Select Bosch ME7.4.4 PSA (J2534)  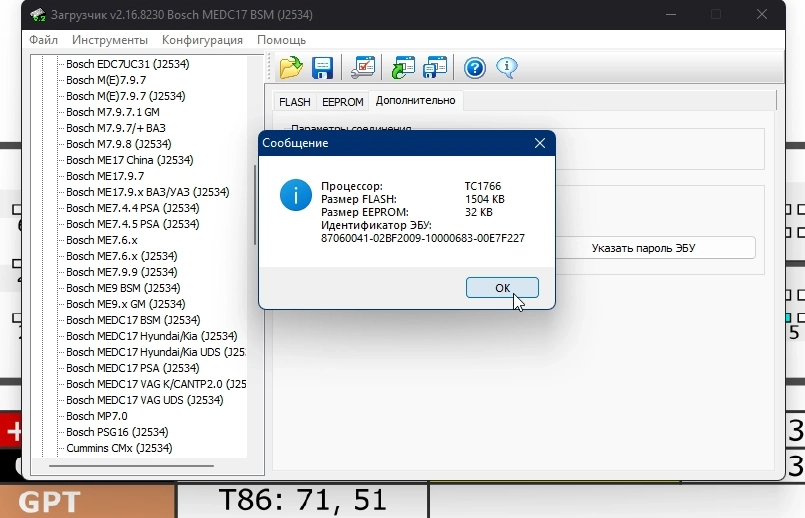pyautogui.click(x=132, y=208)
